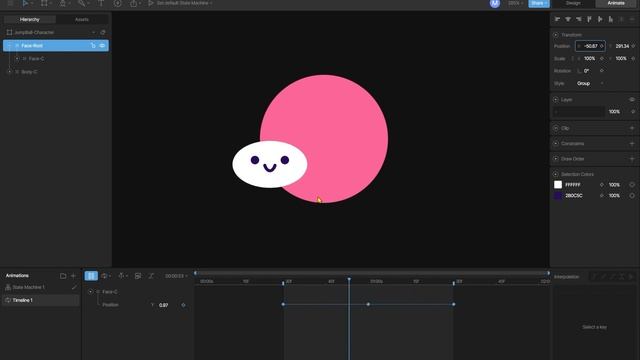
Task: Click the Position X value field
Action: pos(590,46)
